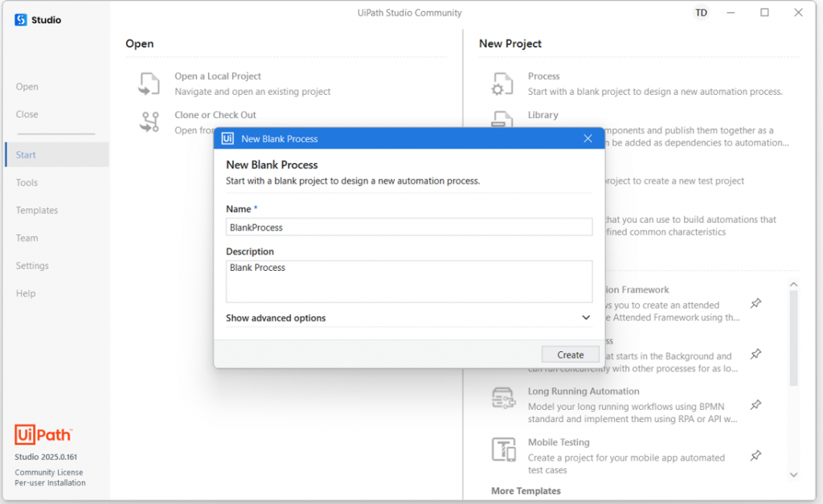Click into the Description text box
The image size is (823, 504).
tap(409, 281)
